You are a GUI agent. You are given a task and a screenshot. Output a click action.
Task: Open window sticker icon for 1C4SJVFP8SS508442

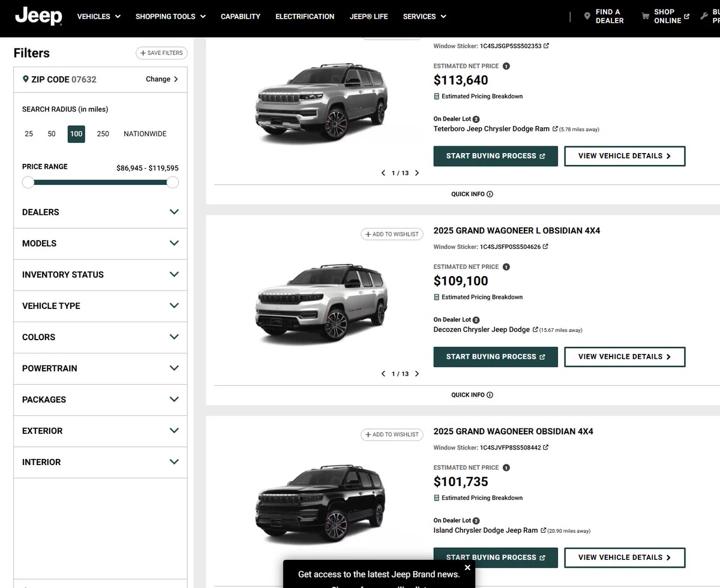click(x=545, y=447)
